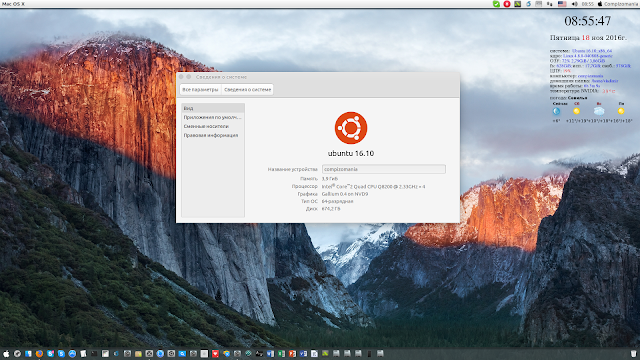Viewport: 640px width, 360px height.
Task: Open the NVIDIA tray indicator
Action: click(x=518, y=4)
